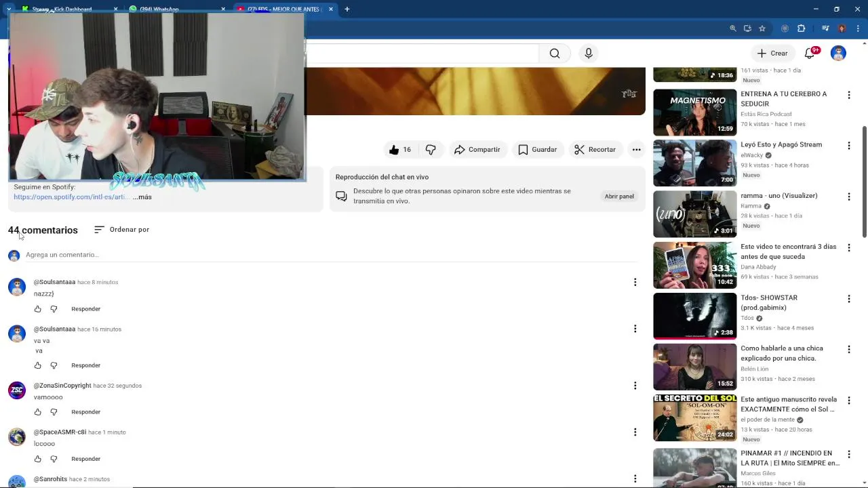Reply to the 'locooo' comment
868x488 pixels.
click(86, 459)
